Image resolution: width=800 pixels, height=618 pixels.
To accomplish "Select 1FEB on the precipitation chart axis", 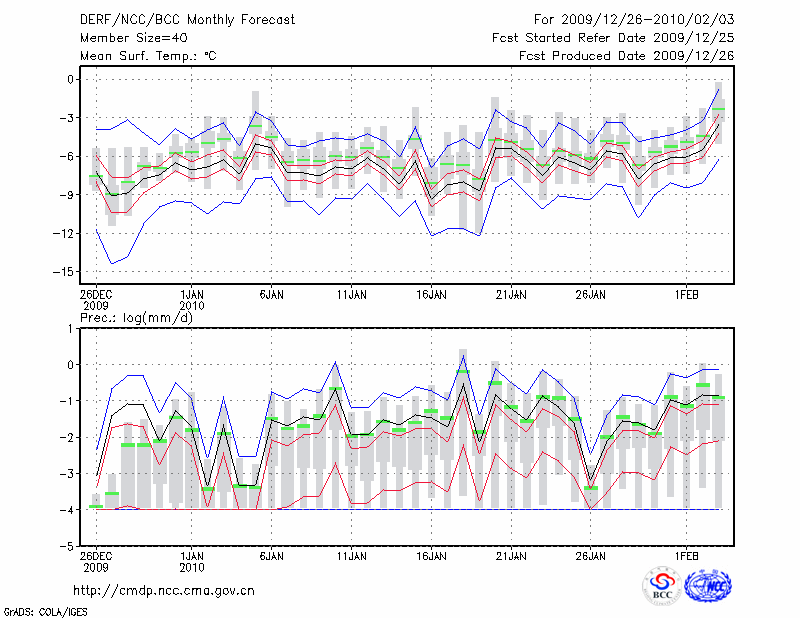I will (686, 553).
